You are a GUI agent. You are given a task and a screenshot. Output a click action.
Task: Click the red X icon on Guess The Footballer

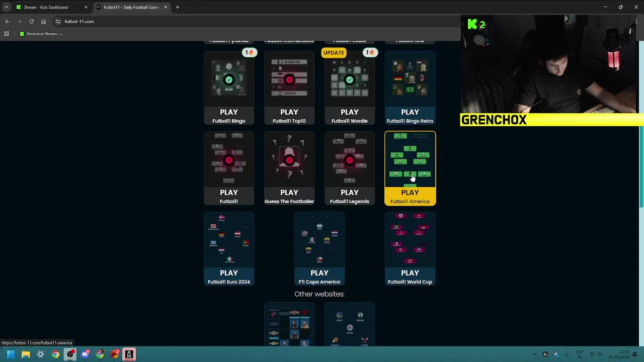coord(289,160)
